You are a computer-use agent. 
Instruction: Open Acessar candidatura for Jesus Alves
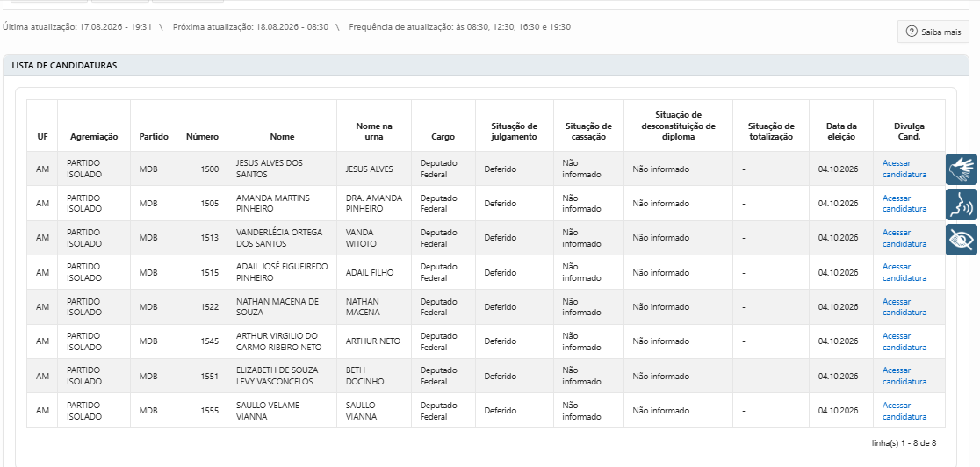(x=904, y=169)
